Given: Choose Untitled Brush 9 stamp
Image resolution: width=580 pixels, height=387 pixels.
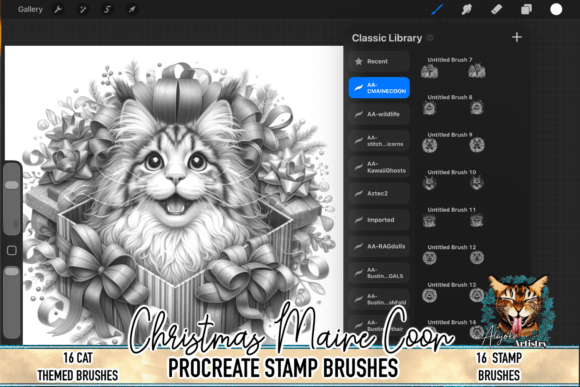Looking at the screenshot, I should (453, 142).
